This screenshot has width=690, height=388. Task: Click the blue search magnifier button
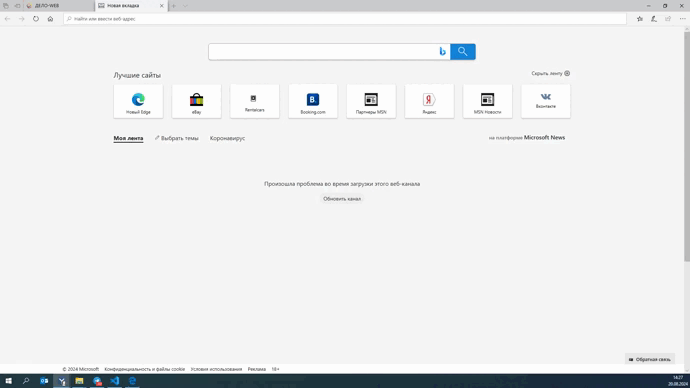[462, 51]
